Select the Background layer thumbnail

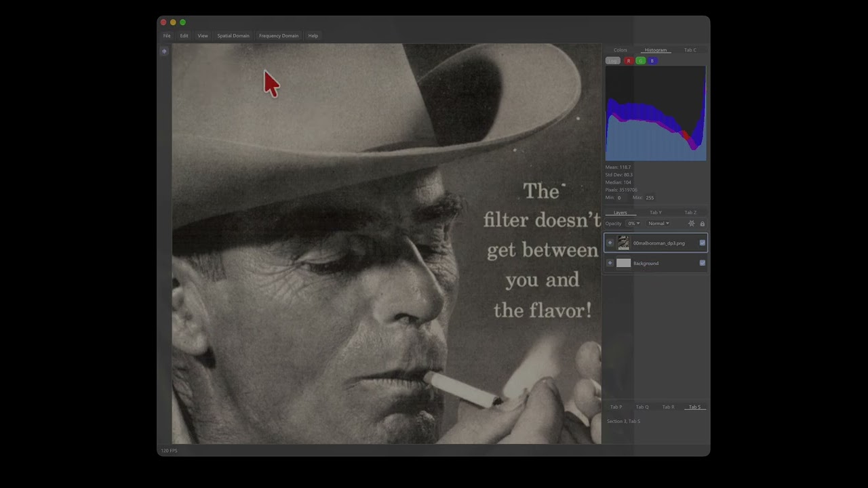point(623,263)
